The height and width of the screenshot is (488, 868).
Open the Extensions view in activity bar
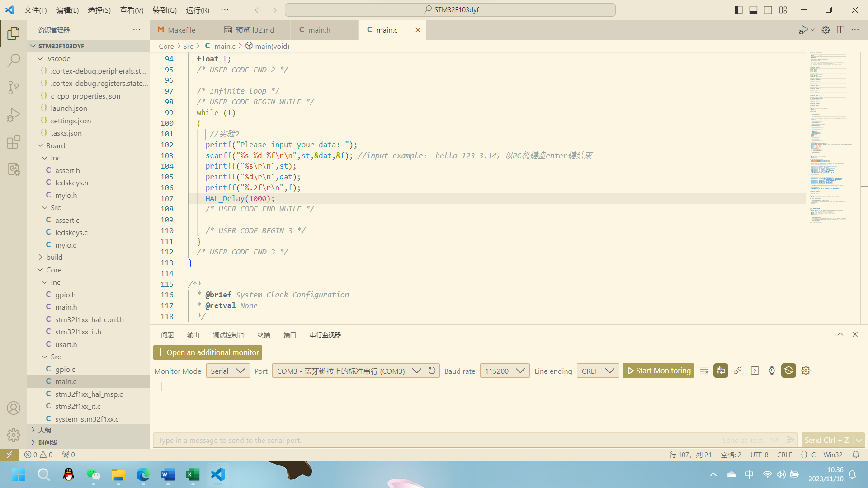(14, 142)
